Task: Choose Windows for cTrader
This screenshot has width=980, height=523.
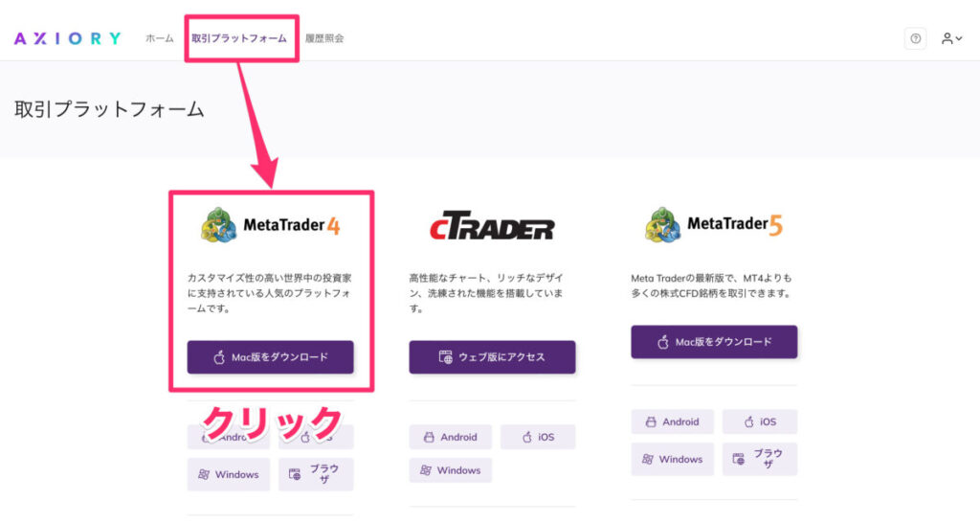Action: pyautogui.click(x=451, y=469)
